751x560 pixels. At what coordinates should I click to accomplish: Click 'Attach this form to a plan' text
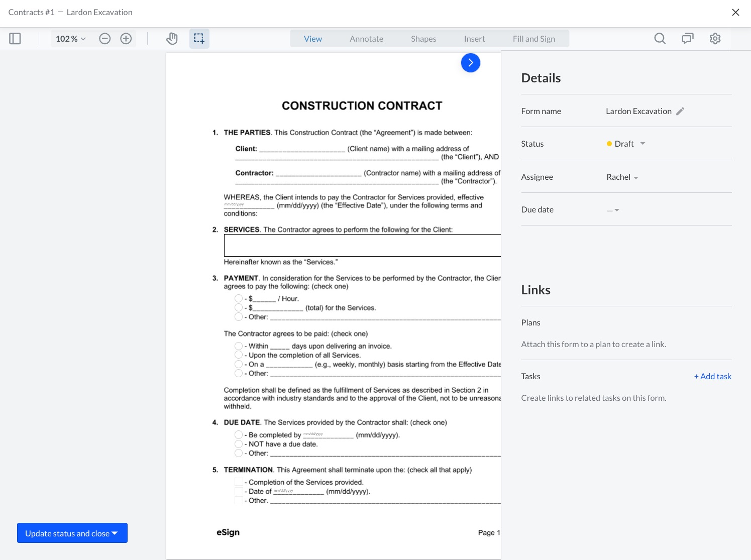[x=594, y=344]
